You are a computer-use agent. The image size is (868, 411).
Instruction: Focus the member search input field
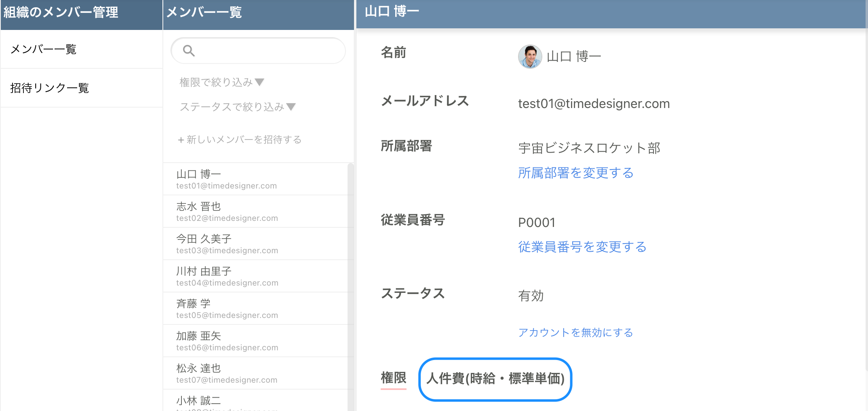[x=267, y=51]
